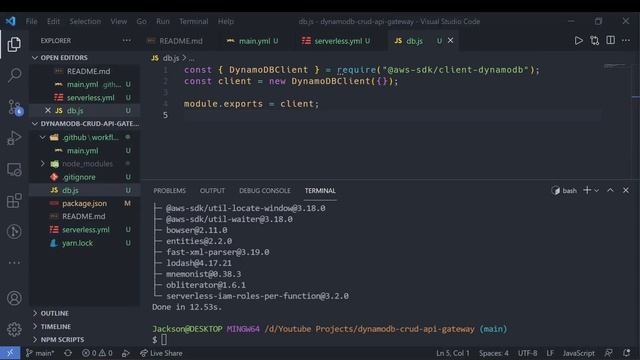This screenshot has width=640, height=360.
Task: Open changes compare icon in editor toolbar
Action: pos(594,40)
